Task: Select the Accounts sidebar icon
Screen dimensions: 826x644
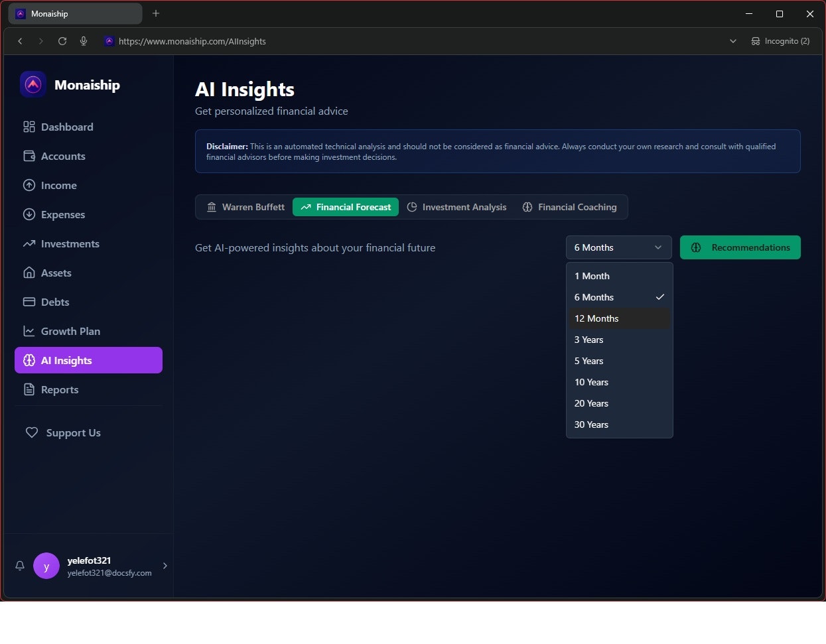Action: pyautogui.click(x=29, y=156)
